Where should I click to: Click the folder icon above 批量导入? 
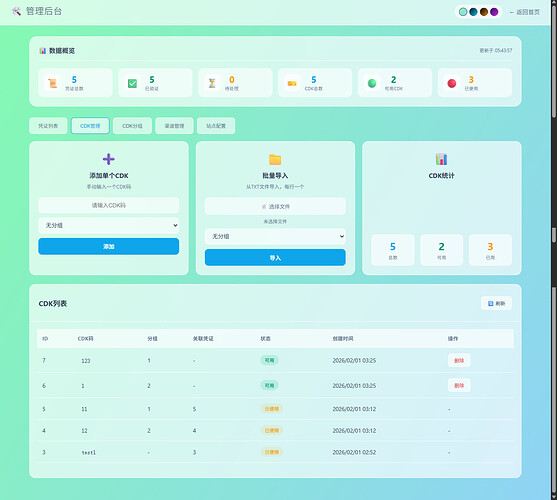pos(275,160)
